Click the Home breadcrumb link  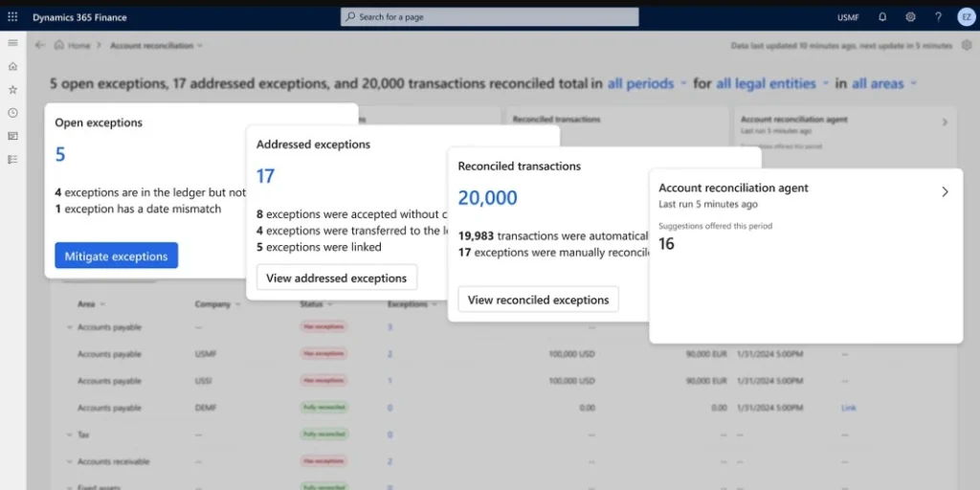(78, 45)
